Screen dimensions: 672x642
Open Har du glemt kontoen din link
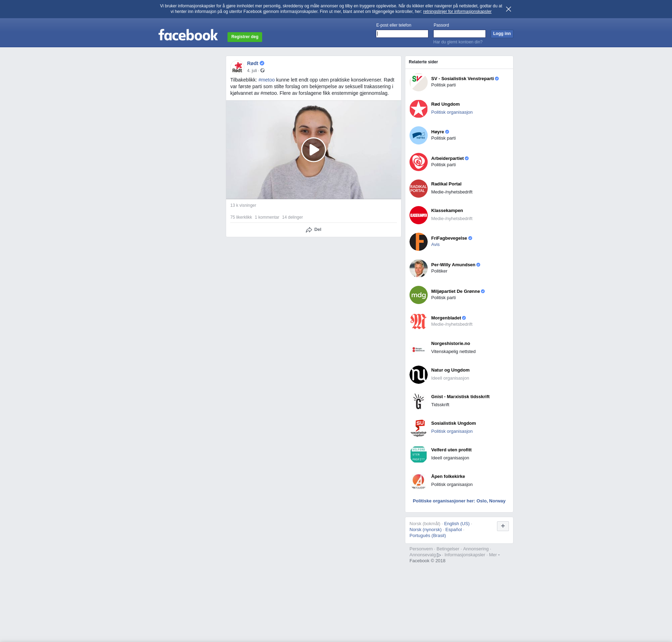coord(458,42)
